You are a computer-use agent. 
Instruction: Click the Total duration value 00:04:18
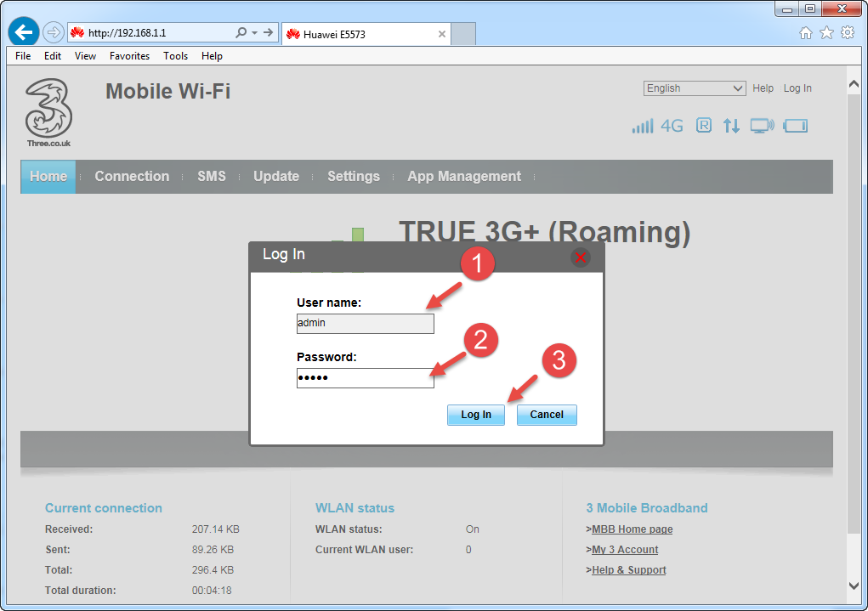pos(212,591)
